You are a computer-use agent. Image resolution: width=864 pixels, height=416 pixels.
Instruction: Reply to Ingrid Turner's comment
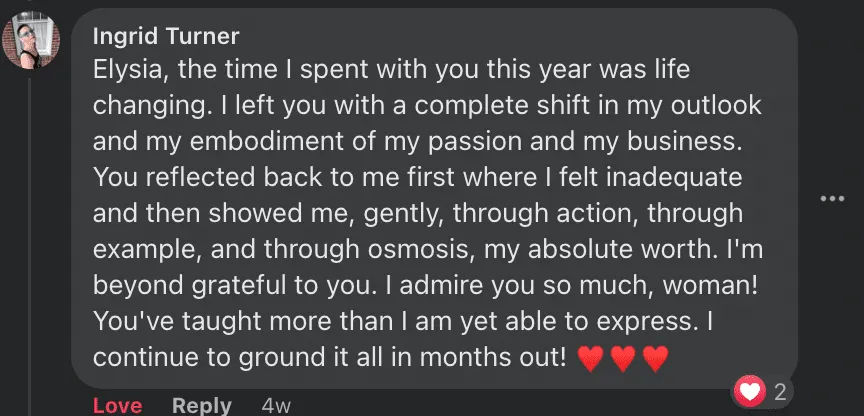tap(201, 406)
